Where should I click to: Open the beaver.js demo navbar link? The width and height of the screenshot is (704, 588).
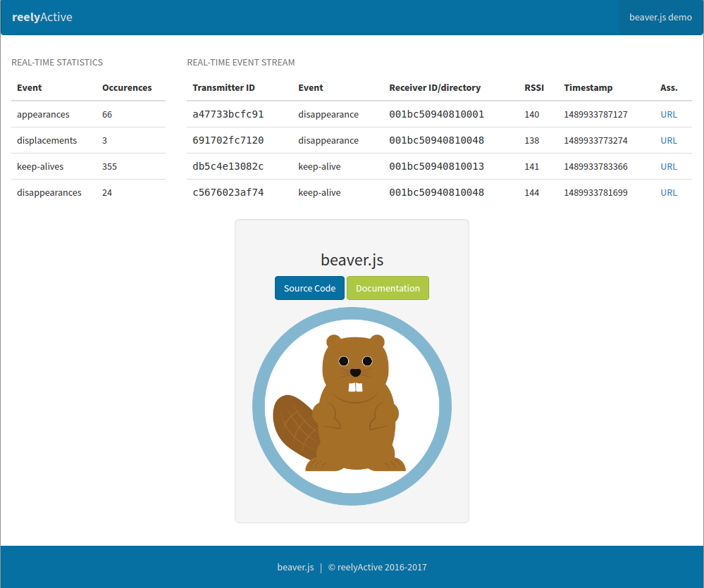pyautogui.click(x=660, y=17)
